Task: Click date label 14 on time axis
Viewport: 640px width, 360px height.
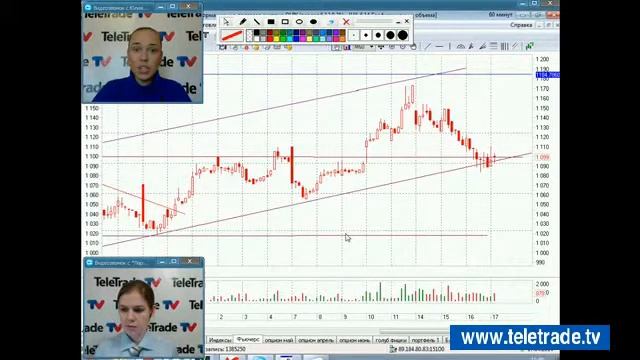Action: coord(420,317)
